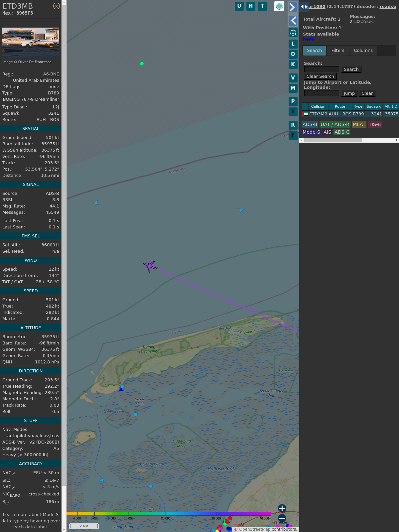
Task: Click the Jump button
Action: [x=349, y=93]
